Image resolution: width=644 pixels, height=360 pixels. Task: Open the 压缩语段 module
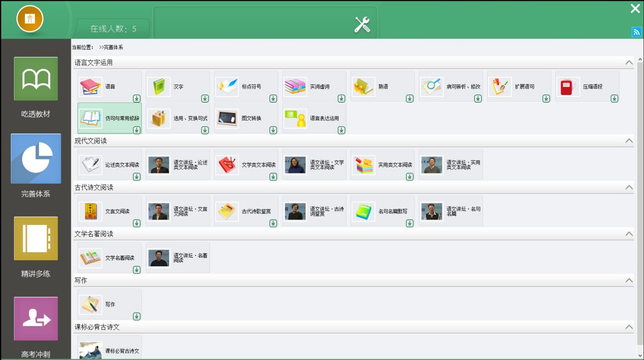tap(587, 86)
